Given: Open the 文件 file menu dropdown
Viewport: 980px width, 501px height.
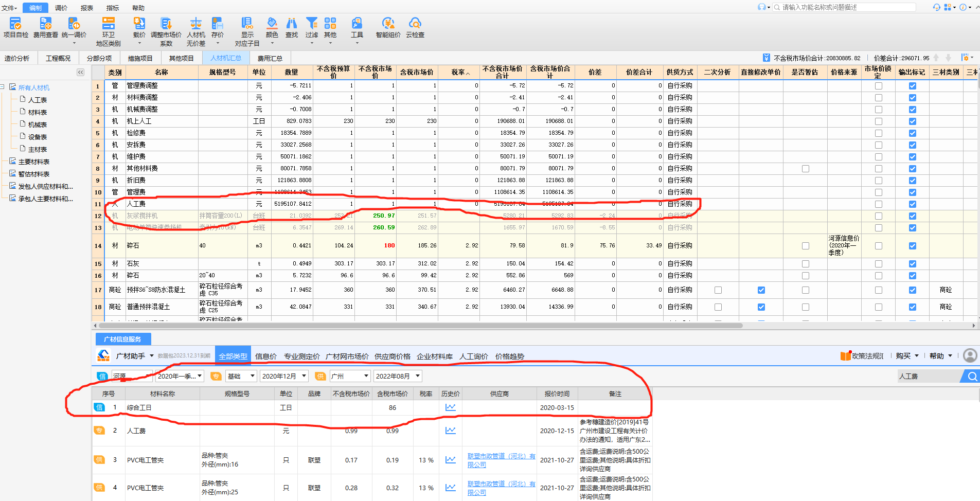Looking at the screenshot, I should point(9,8).
